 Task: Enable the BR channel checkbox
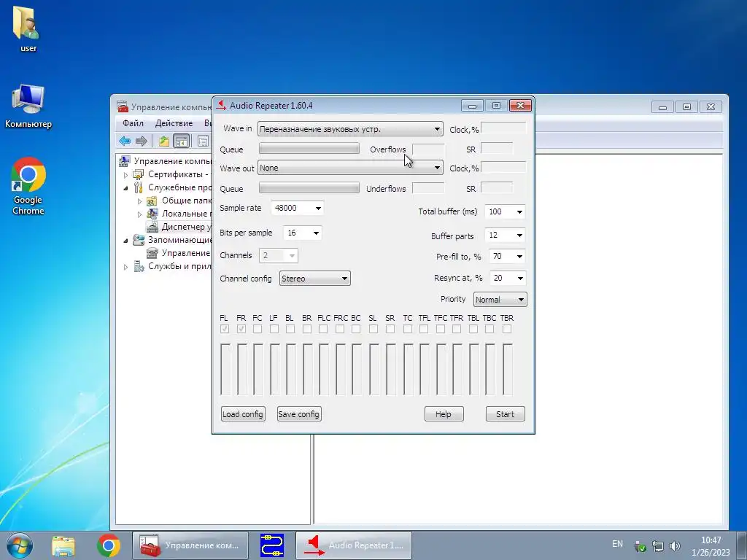(x=307, y=329)
